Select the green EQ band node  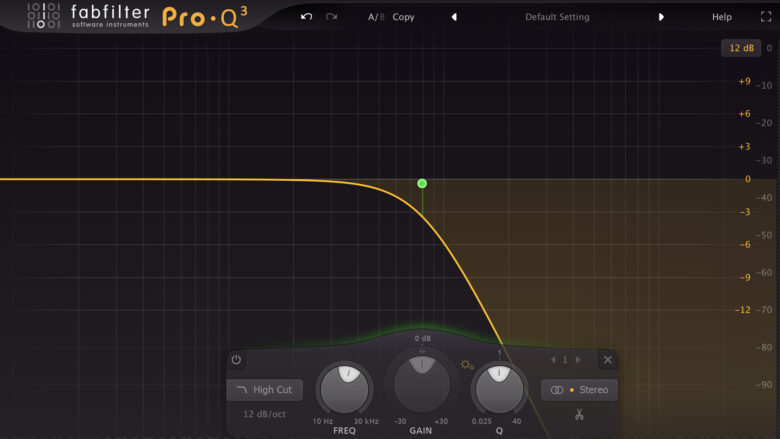422,183
